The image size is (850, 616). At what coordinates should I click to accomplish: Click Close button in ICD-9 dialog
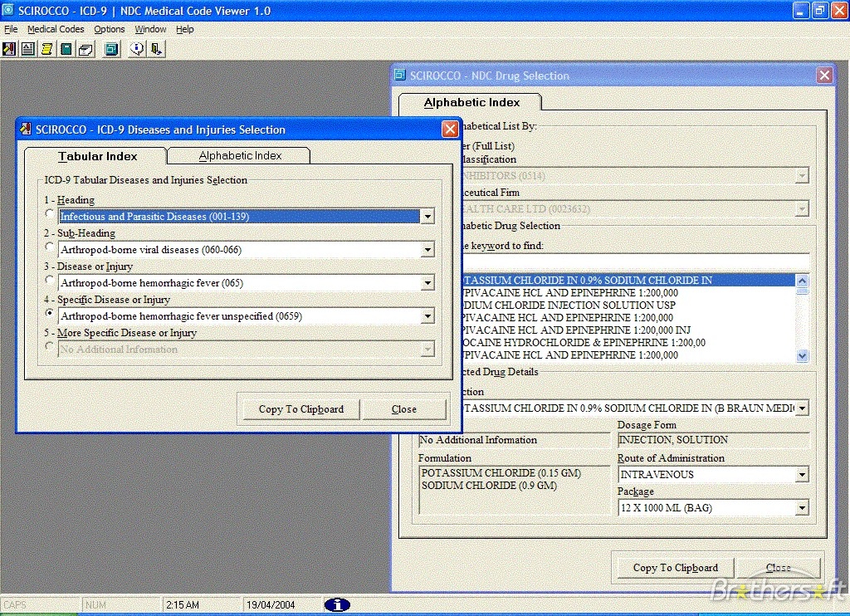pos(404,408)
